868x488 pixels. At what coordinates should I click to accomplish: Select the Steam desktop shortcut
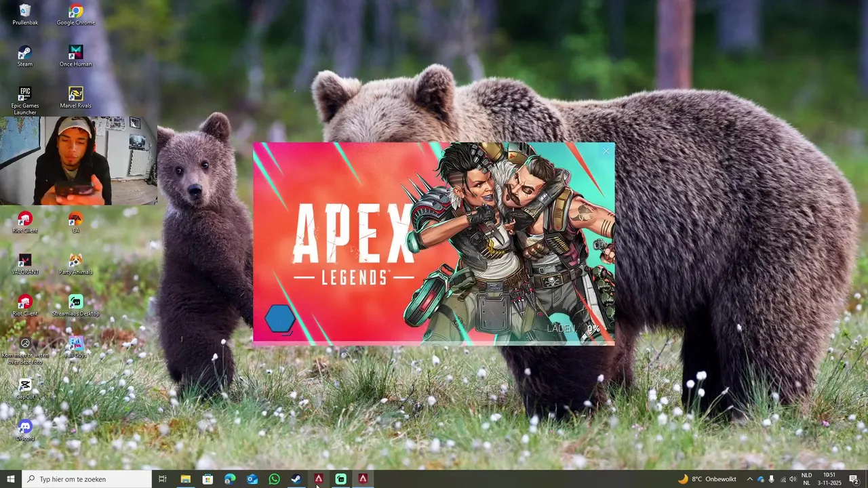(x=25, y=56)
